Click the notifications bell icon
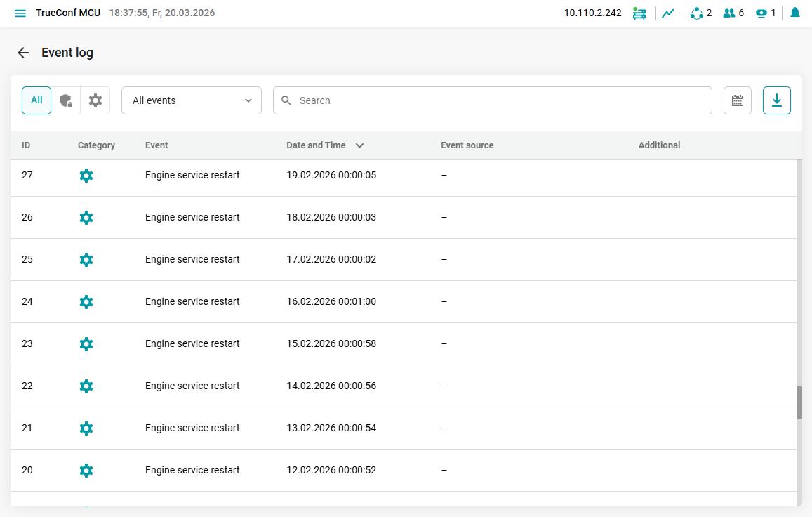 click(x=794, y=13)
